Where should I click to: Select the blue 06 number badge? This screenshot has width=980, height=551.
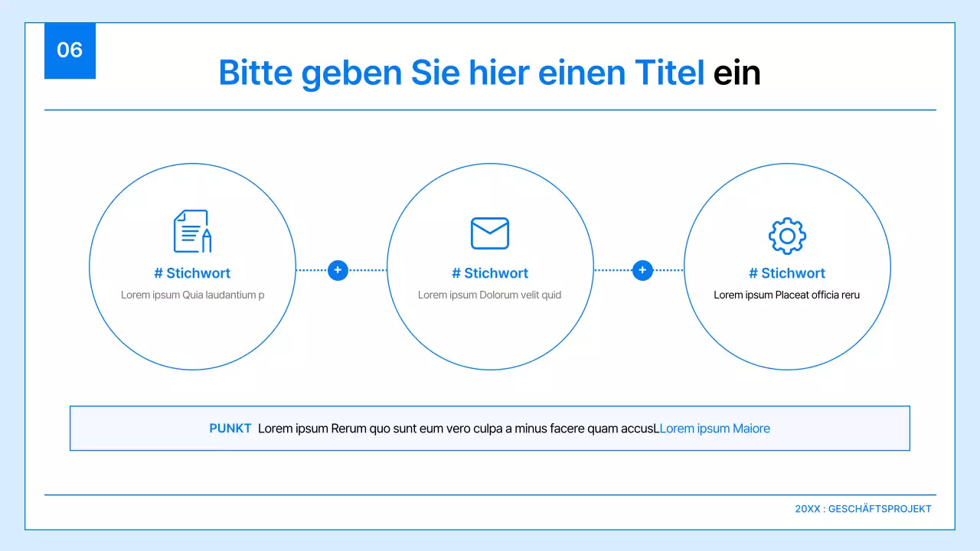(x=70, y=51)
